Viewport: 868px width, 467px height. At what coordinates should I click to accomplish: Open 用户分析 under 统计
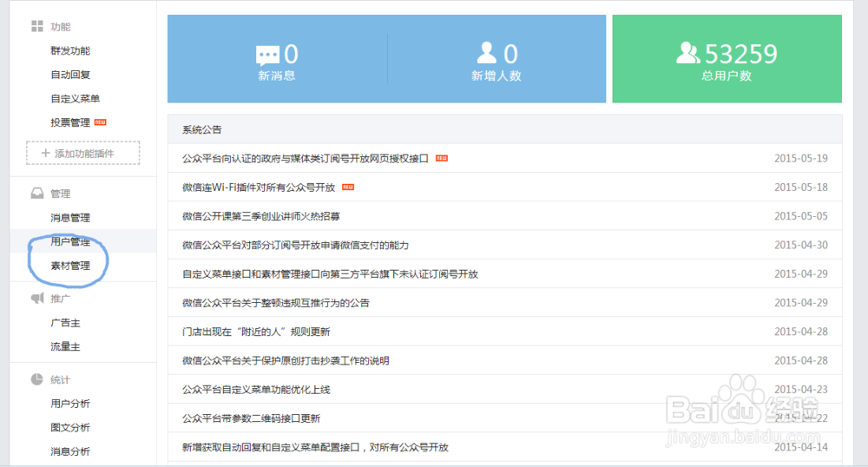pos(70,404)
